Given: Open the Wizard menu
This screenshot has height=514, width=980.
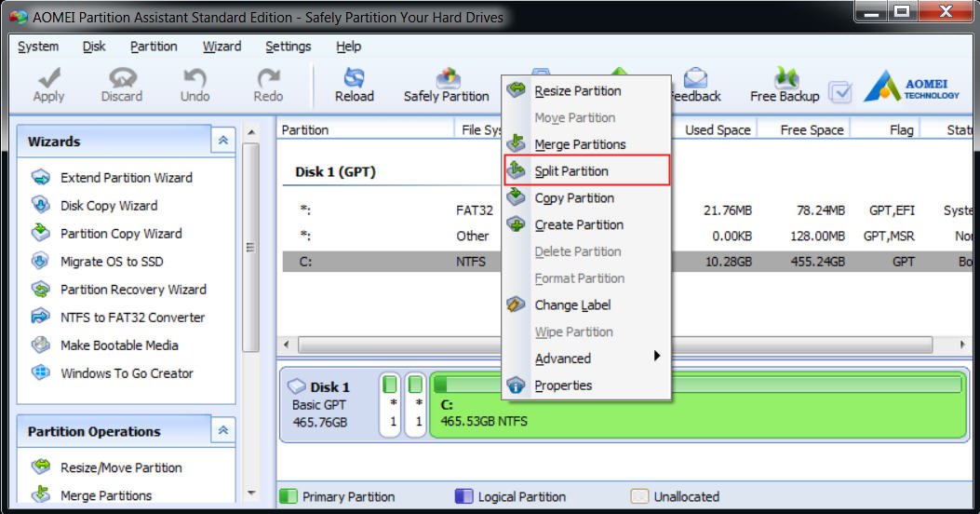Looking at the screenshot, I should 222,47.
